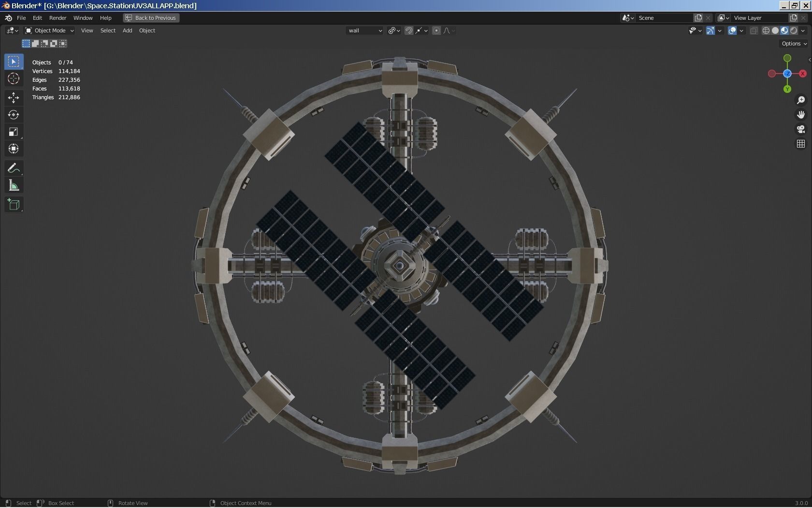Pick the Scale tool

pos(14,132)
